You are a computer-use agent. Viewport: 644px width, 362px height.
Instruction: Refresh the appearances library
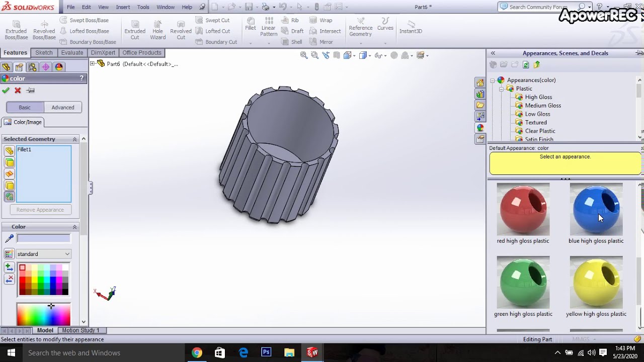point(526,64)
